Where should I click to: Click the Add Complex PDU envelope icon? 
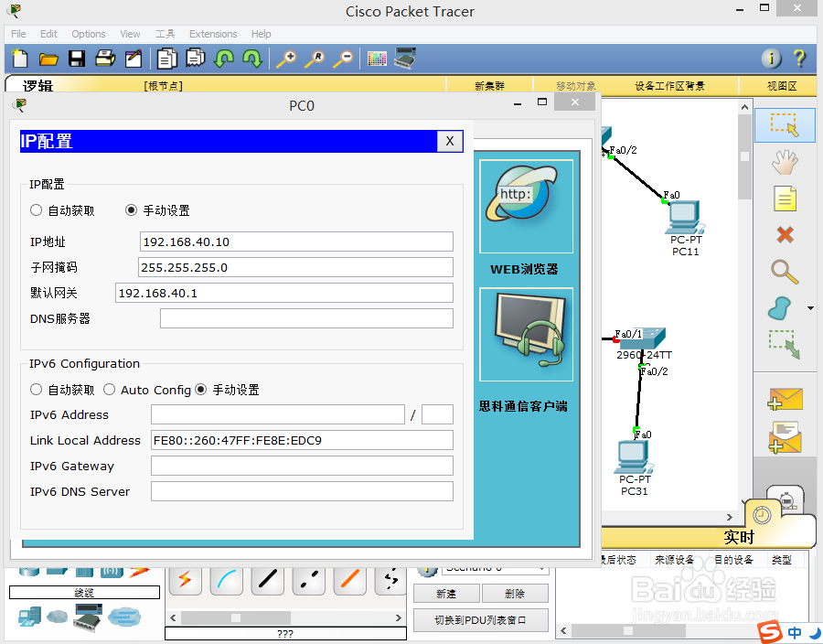[785, 437]
